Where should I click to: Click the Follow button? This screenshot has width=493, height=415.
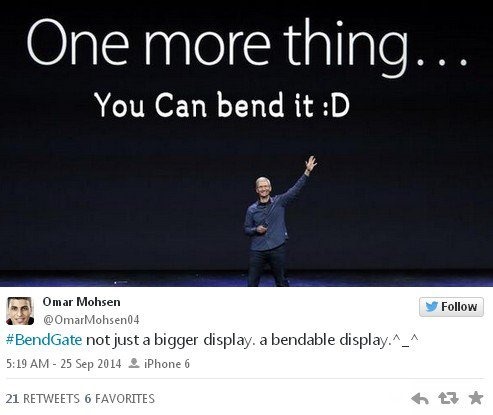tap(451, 307)
